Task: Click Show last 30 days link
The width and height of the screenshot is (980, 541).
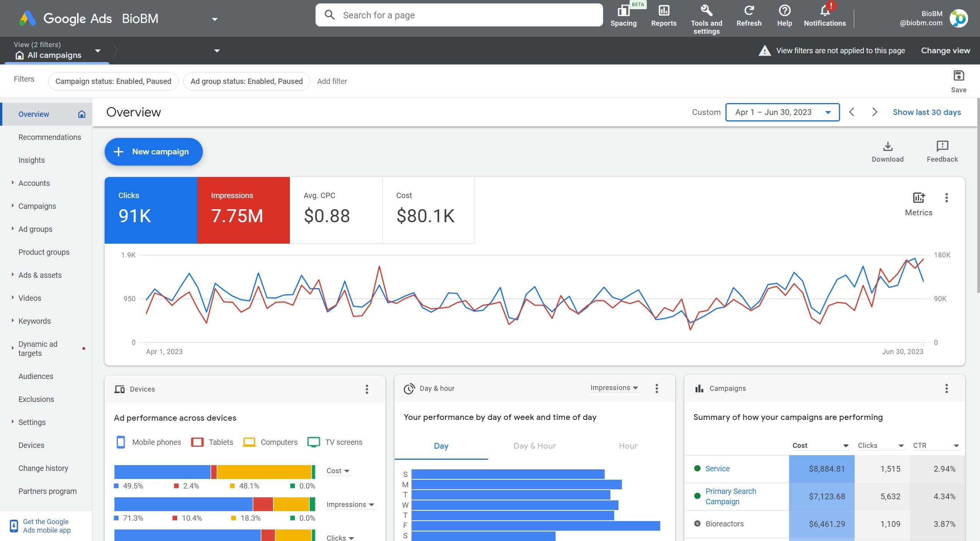Action: [927, 112]
